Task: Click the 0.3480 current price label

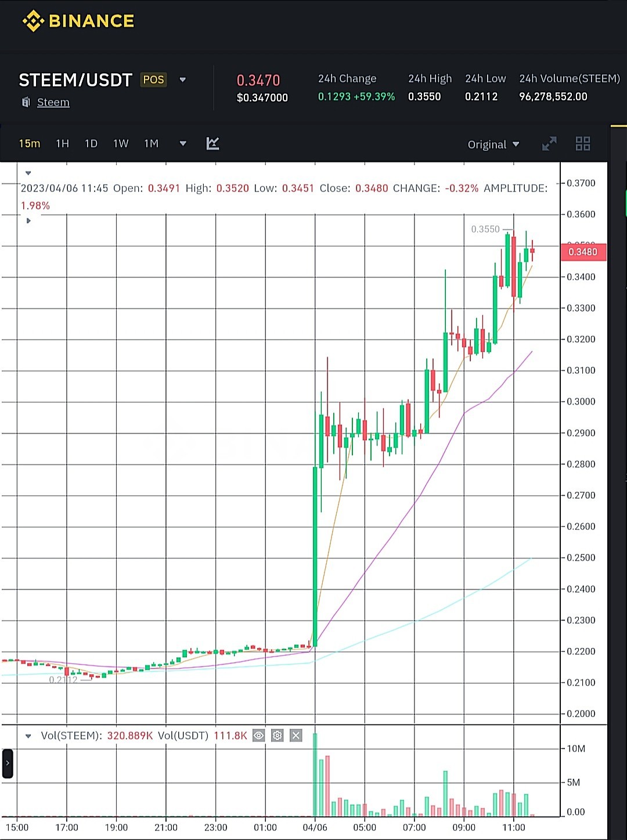Action: (583, 252)
